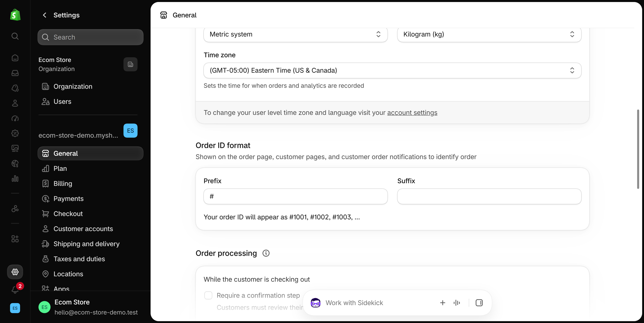Viewport: 644px width, 323px height.
Task: Click the Suffix input field
Action: pyautogui.click(x=489, y=196)
